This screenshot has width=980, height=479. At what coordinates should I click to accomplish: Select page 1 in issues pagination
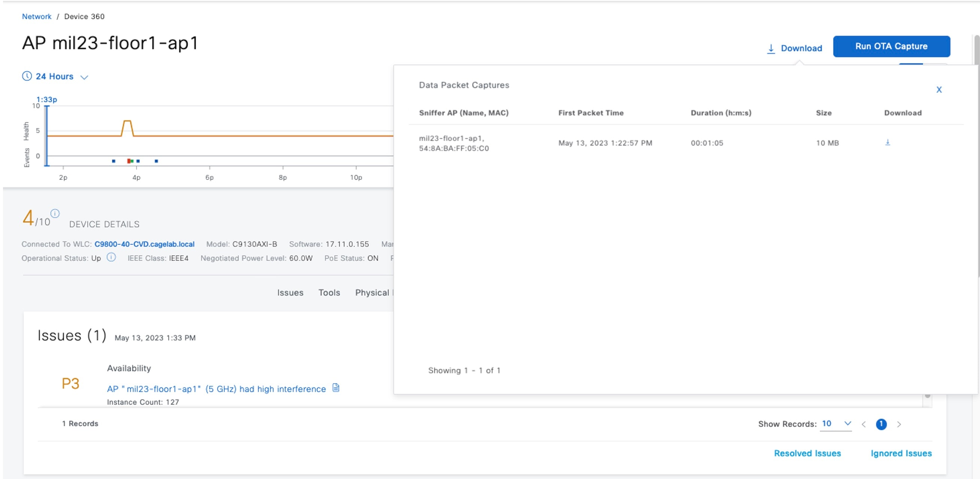[881, 424]
